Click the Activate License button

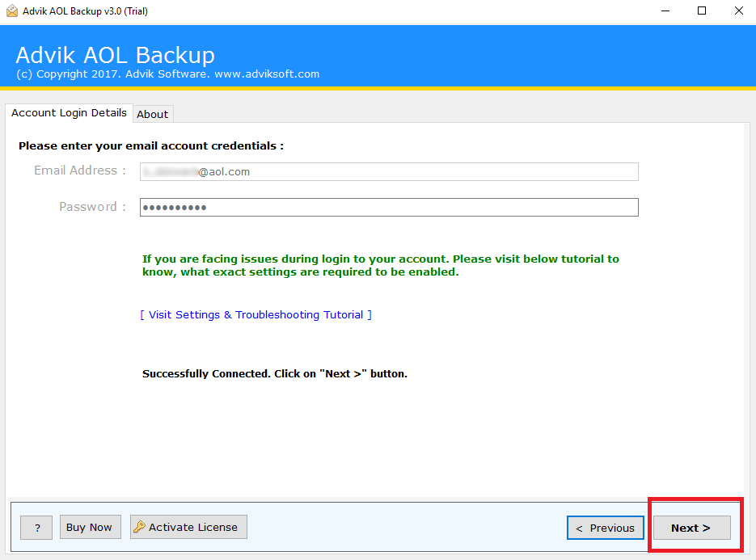pyautogui.click(x=188, y=527)
